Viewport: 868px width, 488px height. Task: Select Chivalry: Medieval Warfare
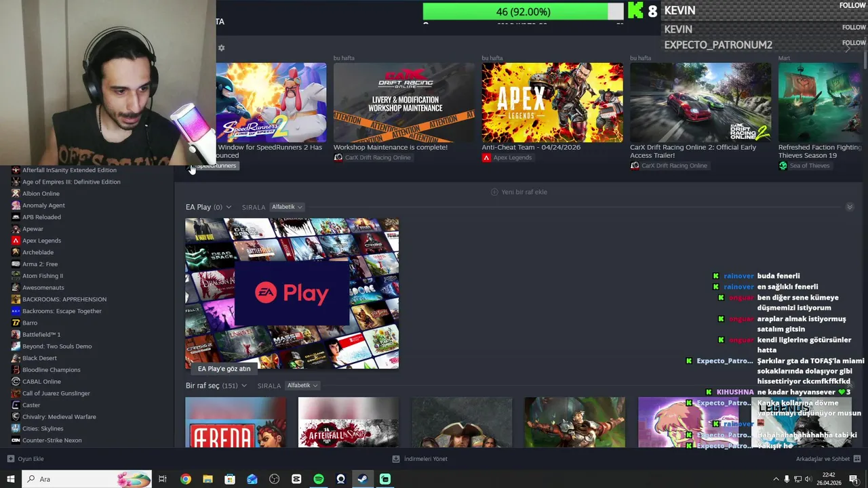[59, 417]
